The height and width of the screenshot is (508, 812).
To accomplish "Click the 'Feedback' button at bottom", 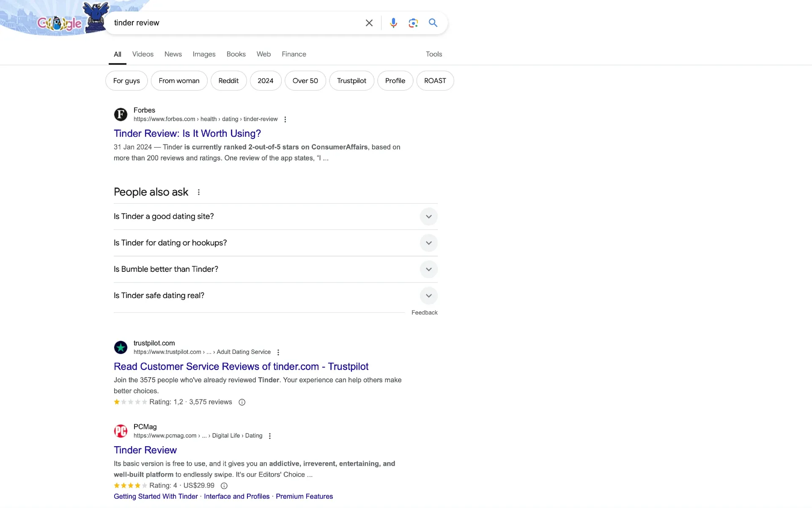I will [424, 312].
